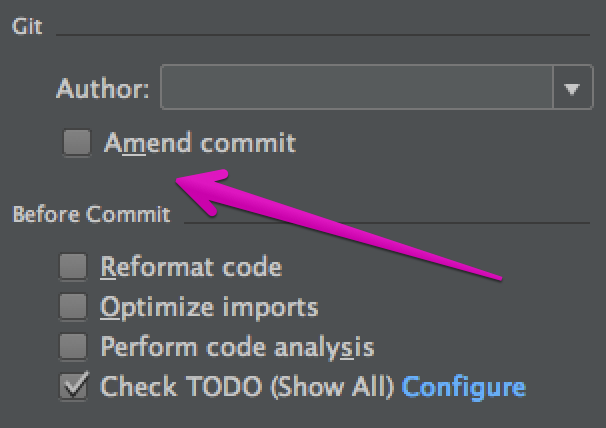Click the 'Author:' field label
Viewport: 606px width, 428px height.
point(103,89)
